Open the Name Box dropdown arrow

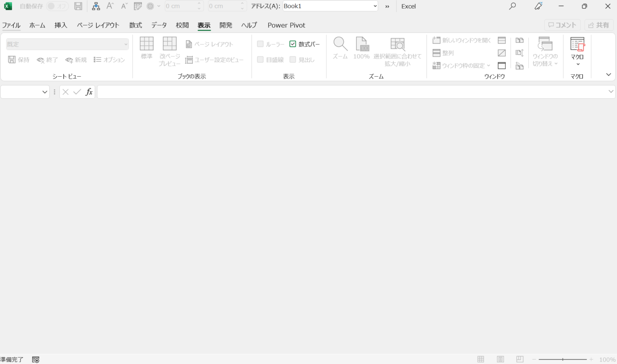pyautogui.click(x=45, y=92)
